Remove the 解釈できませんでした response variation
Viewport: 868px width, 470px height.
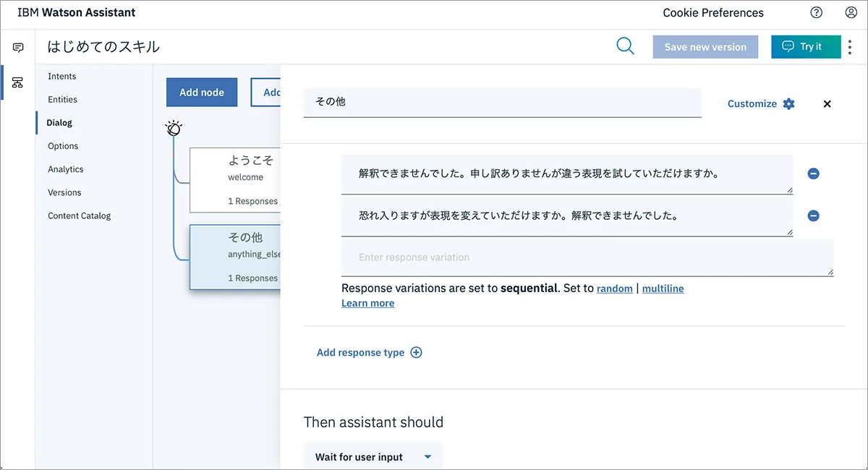pos(814,174)
